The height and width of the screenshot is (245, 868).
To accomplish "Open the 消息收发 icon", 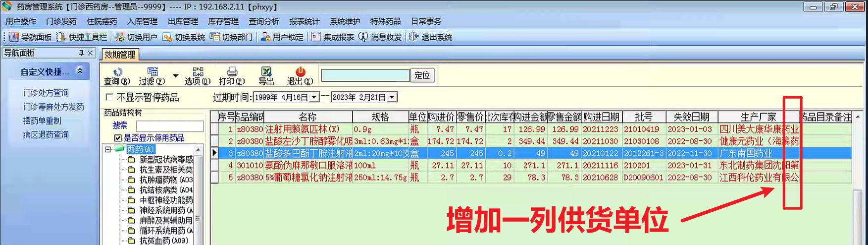I will pyautogui.click(x=363, y=37).
